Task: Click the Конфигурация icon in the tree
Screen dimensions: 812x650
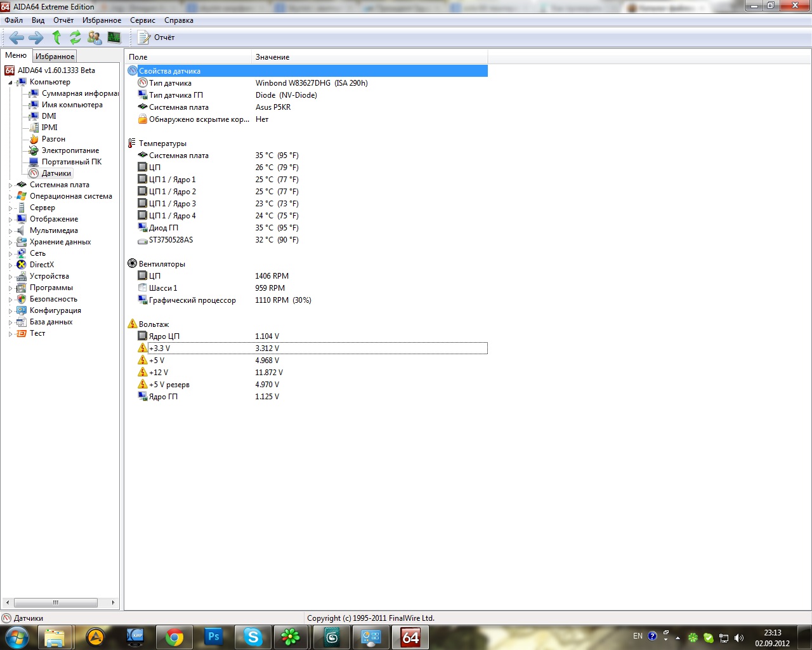Action: coord(22,310)
